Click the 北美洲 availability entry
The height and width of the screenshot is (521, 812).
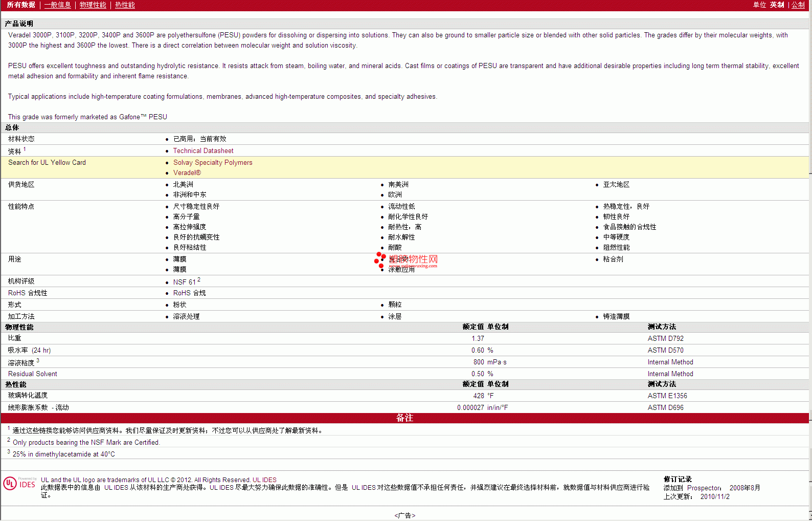click(183, 184)
